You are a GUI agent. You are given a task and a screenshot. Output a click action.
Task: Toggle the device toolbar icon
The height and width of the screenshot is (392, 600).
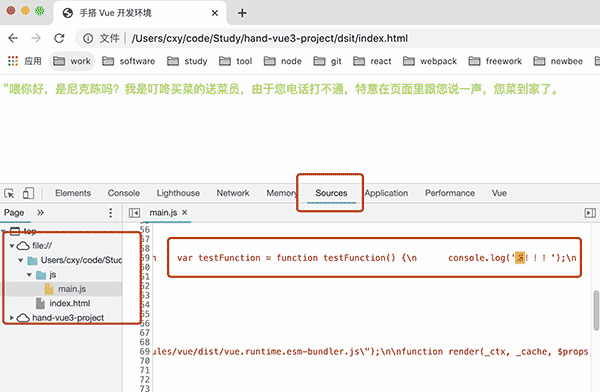click(28, 193)
